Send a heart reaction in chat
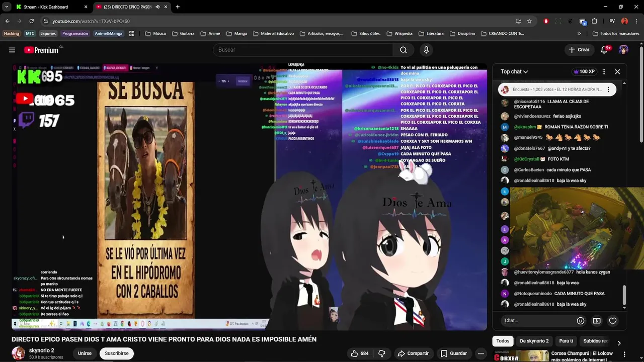 (x=613, y=321)
